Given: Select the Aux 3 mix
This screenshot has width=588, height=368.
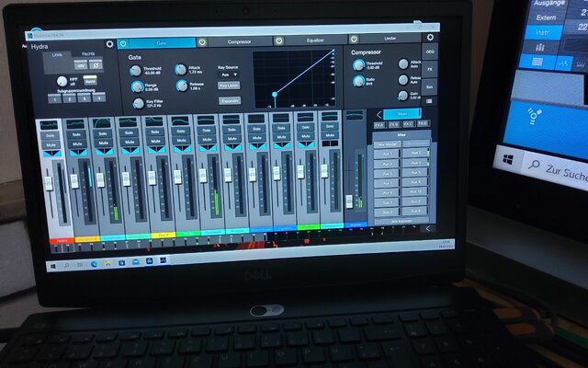Looking at the screenshot, I should tap(388, 164).
